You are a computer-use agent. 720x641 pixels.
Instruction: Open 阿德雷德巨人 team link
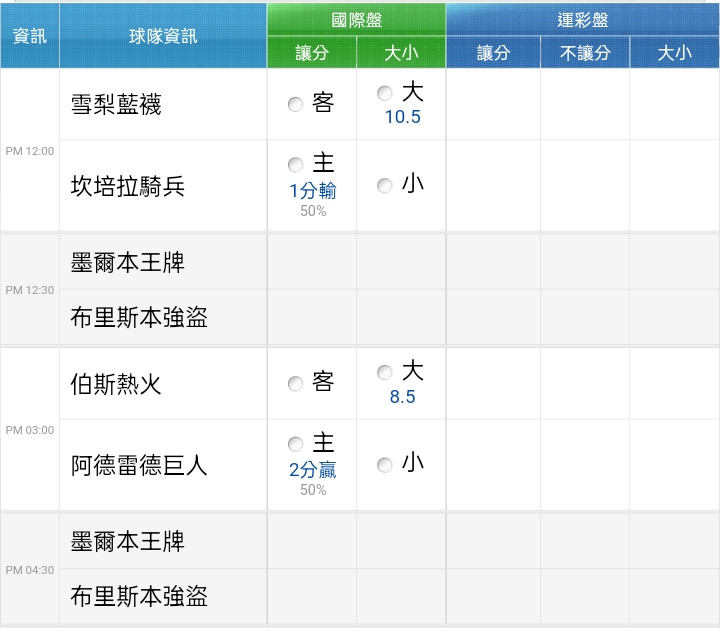coord(139,465)
